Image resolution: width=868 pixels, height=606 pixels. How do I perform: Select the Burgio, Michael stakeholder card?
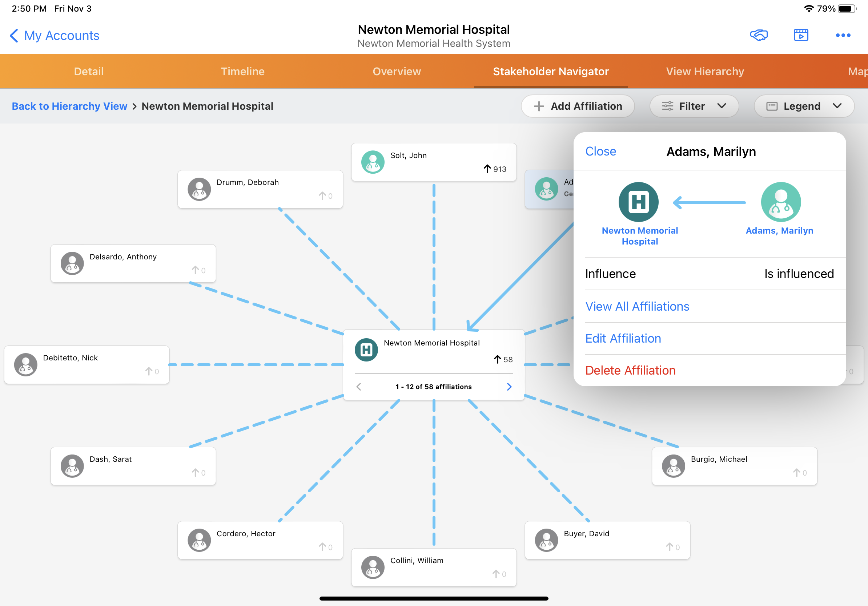pyautogui.click(x=734, y=466)
